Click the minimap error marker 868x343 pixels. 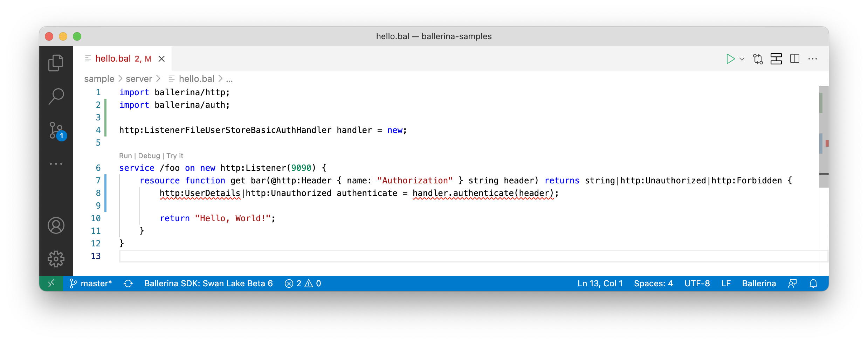827,143
